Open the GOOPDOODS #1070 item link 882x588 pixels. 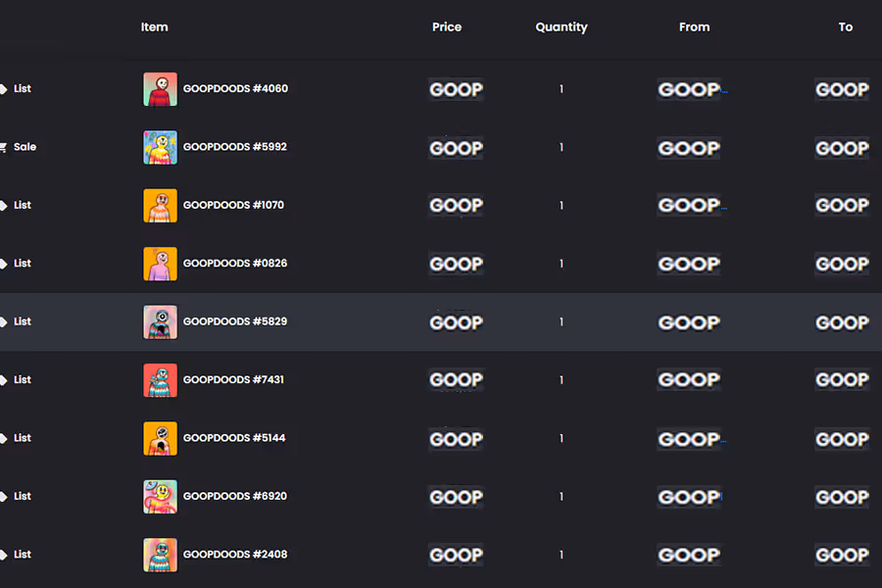pyautogui.click(x=233, y=206)
